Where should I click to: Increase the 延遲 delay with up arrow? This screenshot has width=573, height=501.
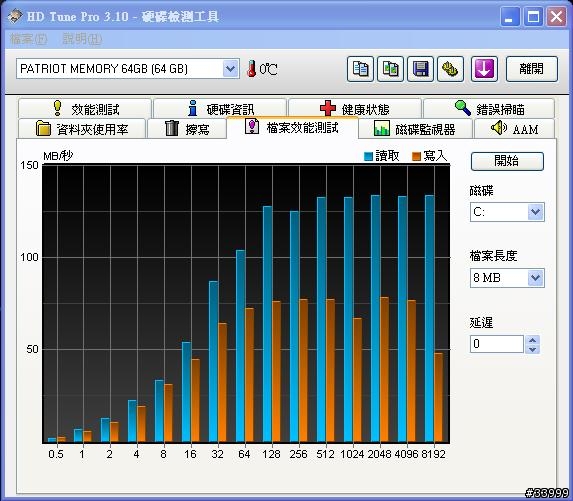pos(532,340)
